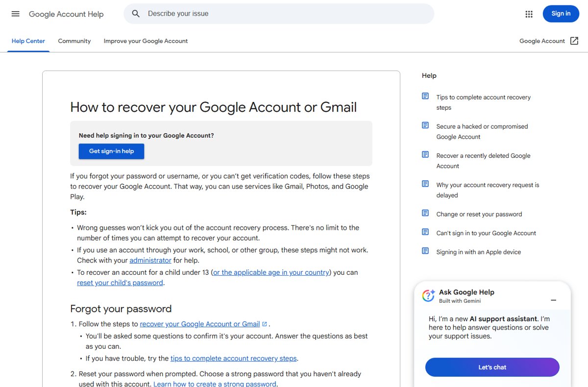The width and height of the screenshot is (588, 387).
Task: Focus the Describe your issue search field
Action: coord(279,14)
